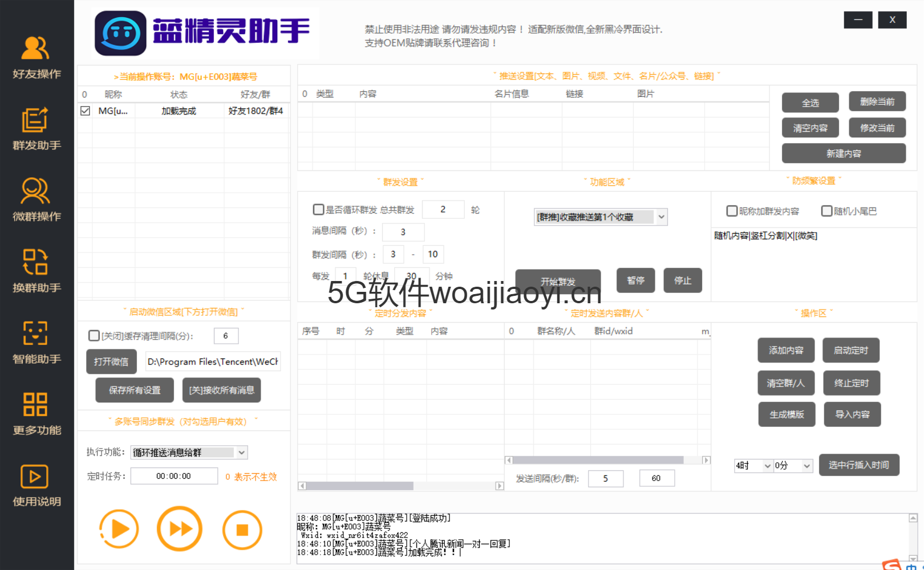924x570 pixels.
Task: Click 选中行插入时间 button
Action: (x=859, y=465)
